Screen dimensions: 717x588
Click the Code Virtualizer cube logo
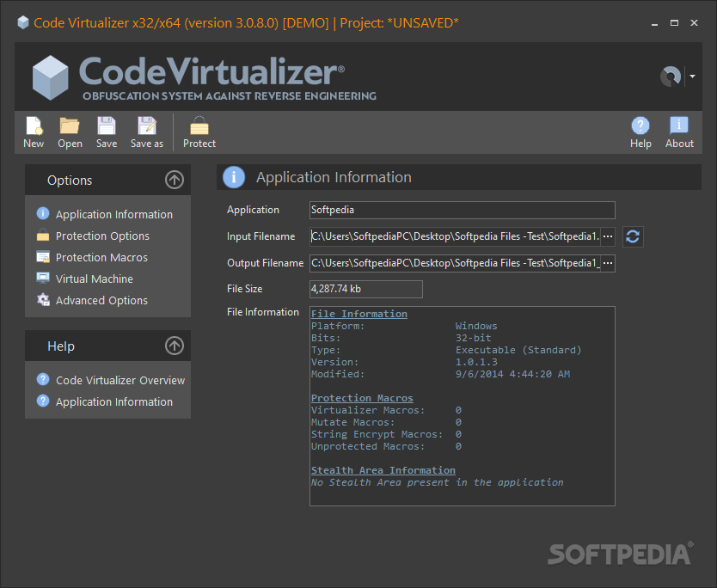[51, 77]
